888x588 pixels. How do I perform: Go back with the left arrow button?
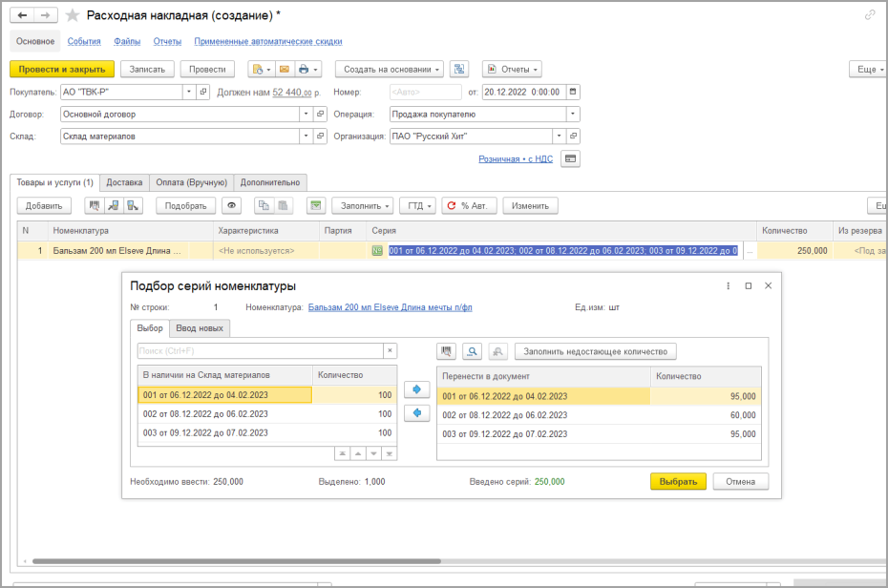point(22,15)
